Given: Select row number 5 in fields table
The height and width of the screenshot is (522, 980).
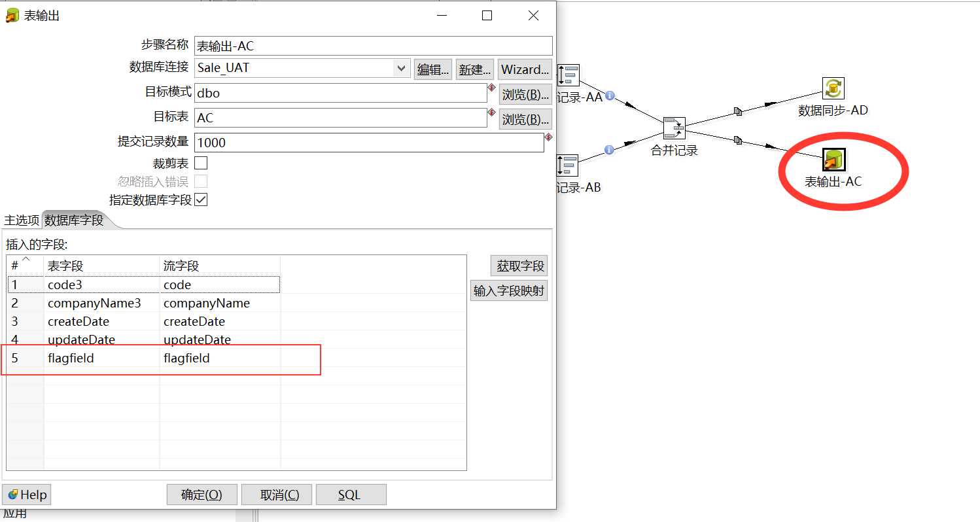Looking at the screenshot, I should (26, 358).
